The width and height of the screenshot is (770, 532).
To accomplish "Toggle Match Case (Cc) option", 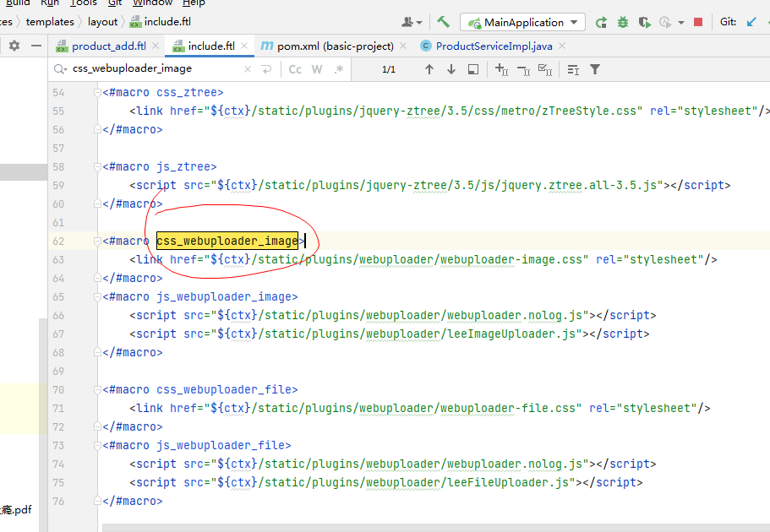I will pyautogui.click(x=295, y=69).
